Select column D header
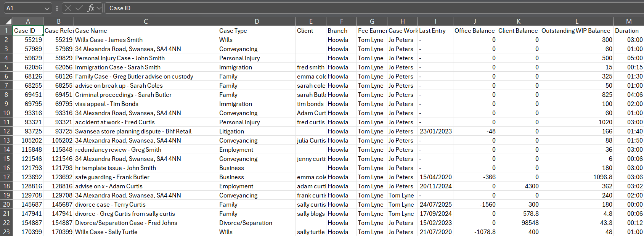This screenshot has width=644, height=236. pos(257,21)
